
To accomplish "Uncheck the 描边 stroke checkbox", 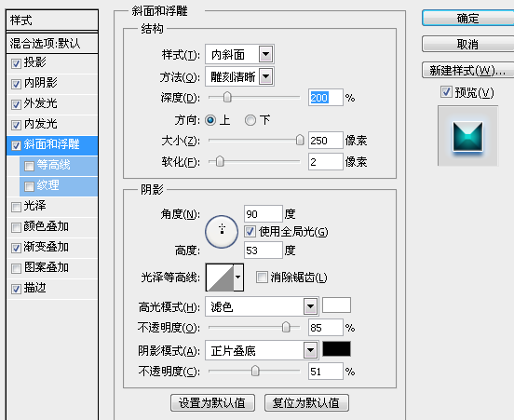I will click(16, 290).
